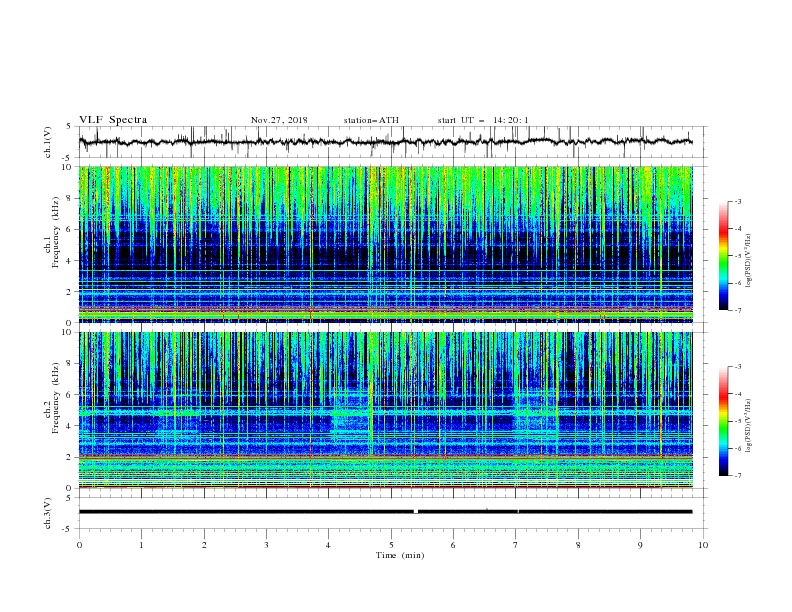Select the date "Nov.27, 2018"
This screenshot has height=612, width=792.
coord(279,120)
